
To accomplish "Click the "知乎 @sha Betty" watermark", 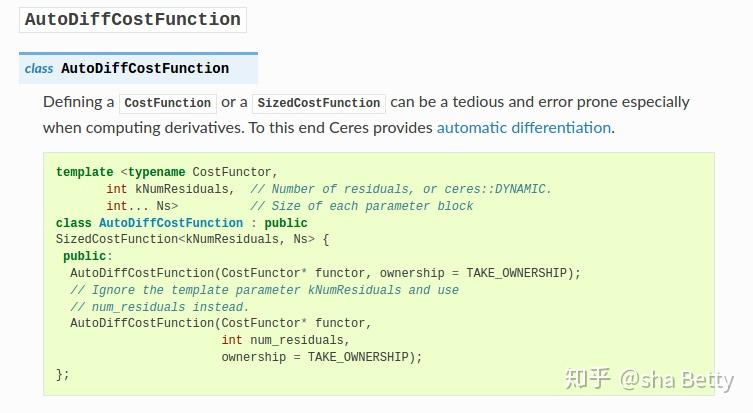I will coord(649,380).
